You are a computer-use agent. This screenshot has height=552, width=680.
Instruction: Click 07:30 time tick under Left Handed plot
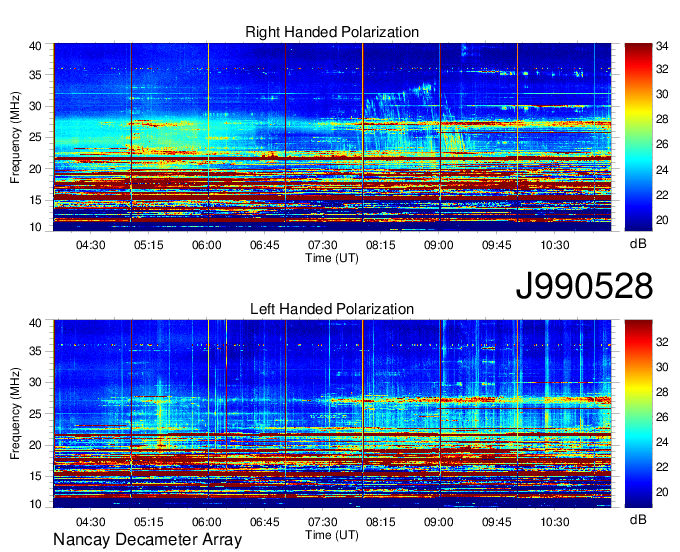point(323,522)
